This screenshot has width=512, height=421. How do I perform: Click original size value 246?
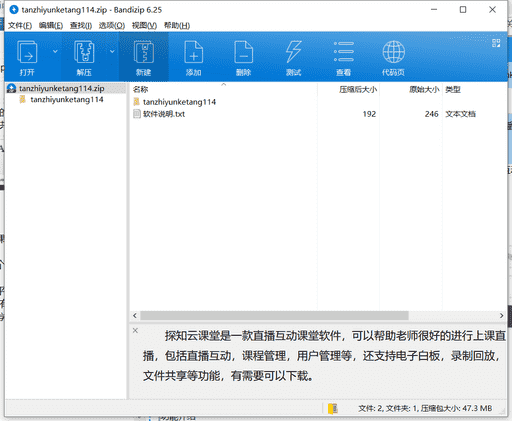pos(431,114)
